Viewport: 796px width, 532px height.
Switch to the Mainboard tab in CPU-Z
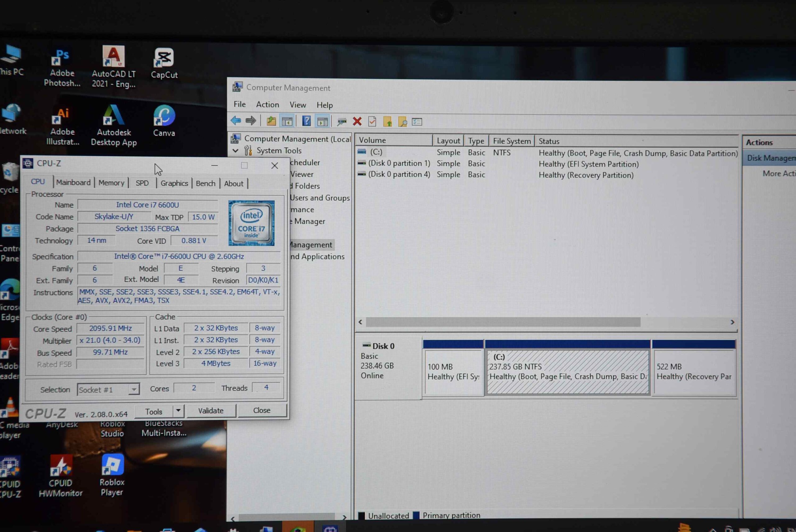73,183
